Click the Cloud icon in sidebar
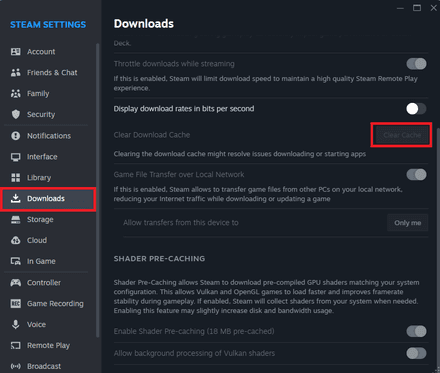Viewport: 440px width, 373px height. click(x=16, y=240)
